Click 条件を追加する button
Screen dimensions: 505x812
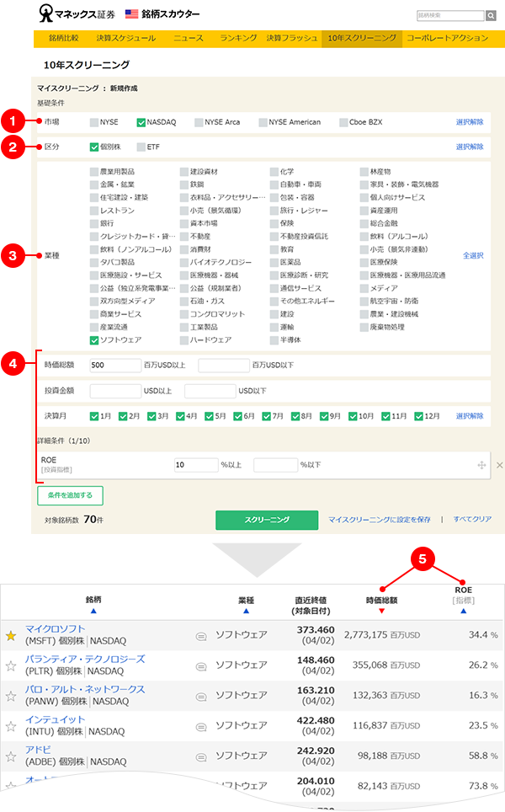[x=71, y=495]
